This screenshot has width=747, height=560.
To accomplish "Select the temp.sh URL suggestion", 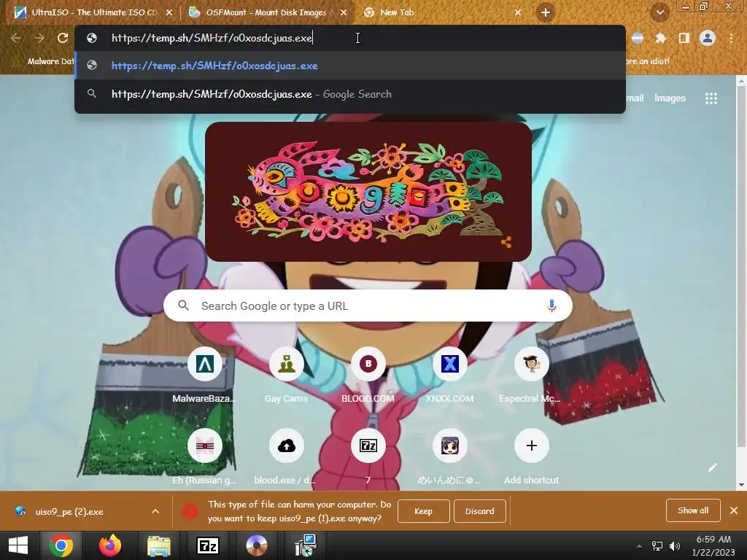I will pyautogui.click(x=349, y=66).
